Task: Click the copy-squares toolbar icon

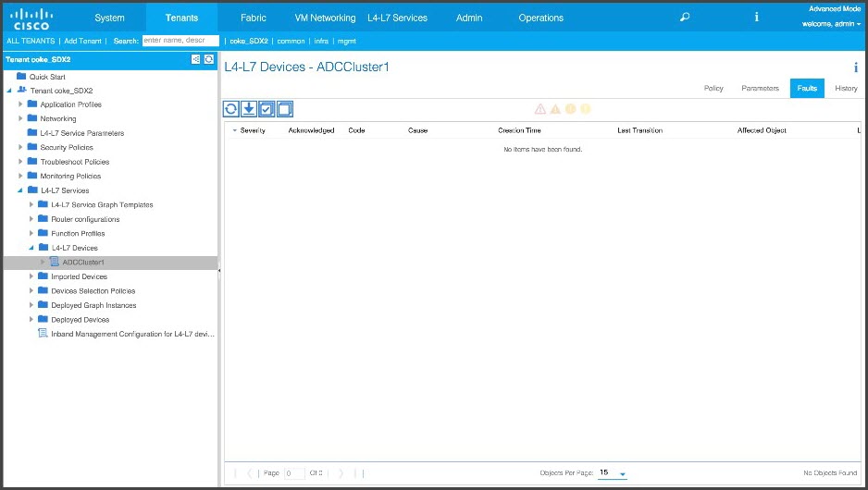Action: pos(284,109)
